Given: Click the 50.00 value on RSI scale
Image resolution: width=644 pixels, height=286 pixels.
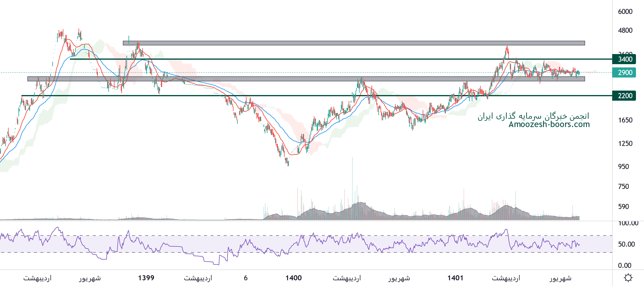Looking at the screenshot, I should pyautogui.click(x=626, y=244).
